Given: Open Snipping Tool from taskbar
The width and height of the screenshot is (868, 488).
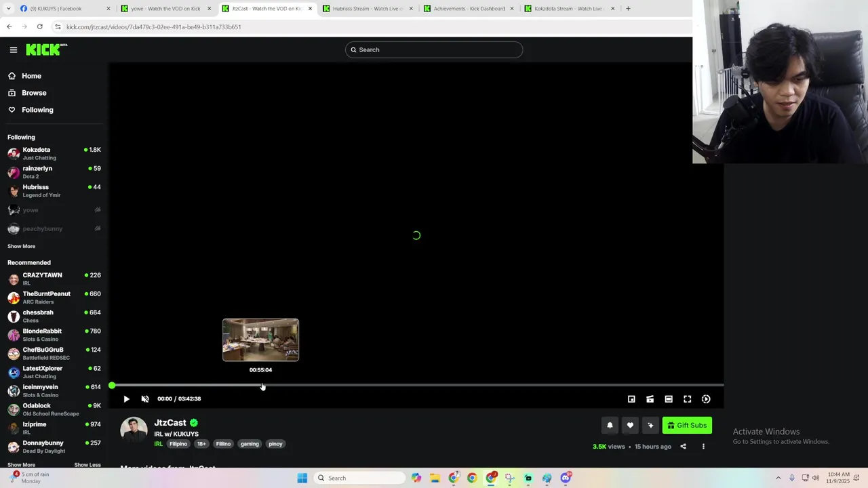Looking at the screenshot, I should (509, 478).
